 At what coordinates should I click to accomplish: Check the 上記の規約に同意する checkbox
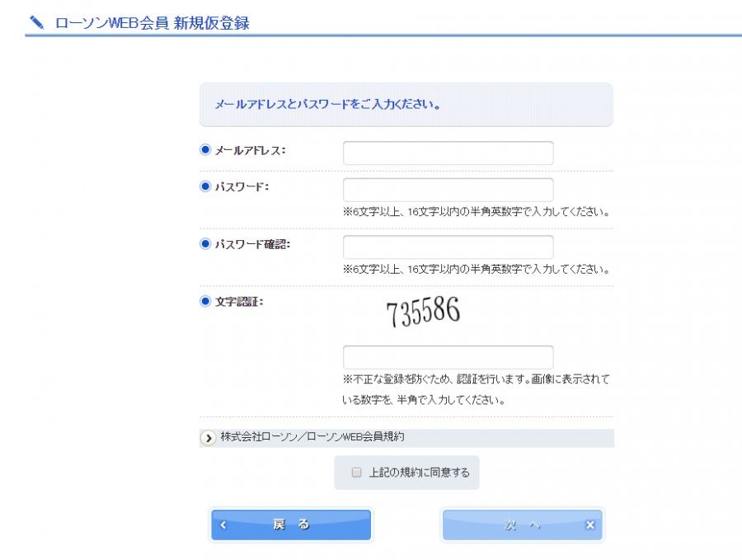(x=356, y=473)
